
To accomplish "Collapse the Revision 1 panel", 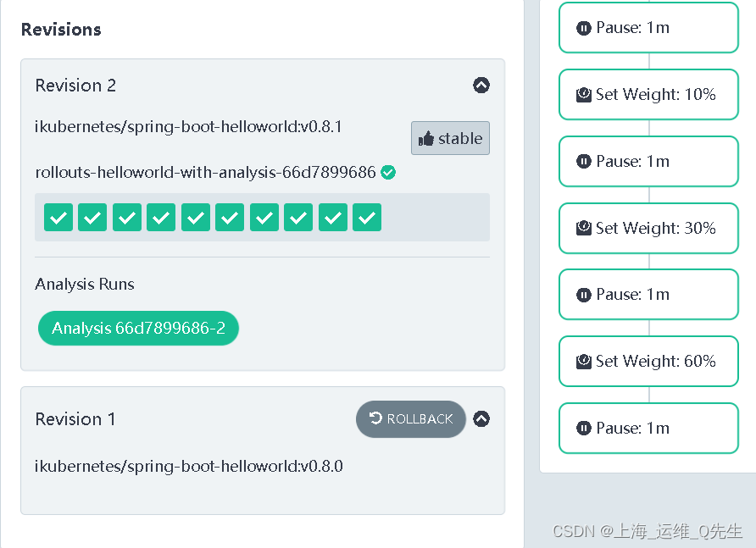I will click(x=481, y=418).
